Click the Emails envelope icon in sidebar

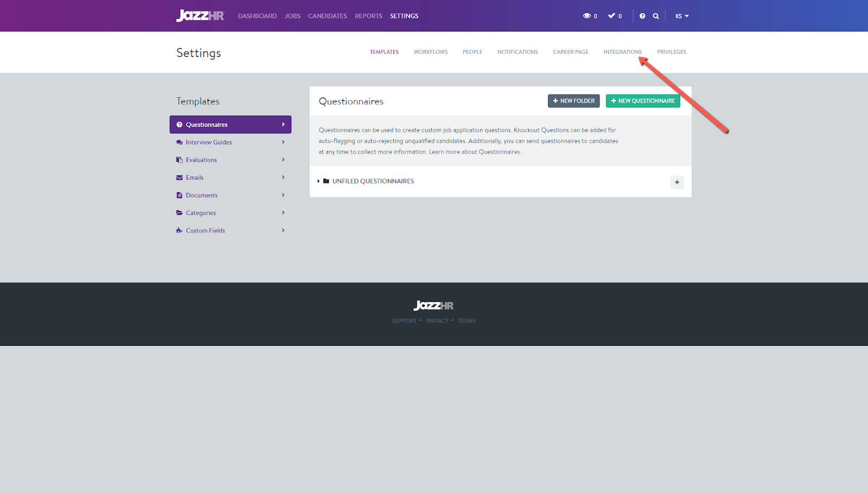[x=180, y=178]
